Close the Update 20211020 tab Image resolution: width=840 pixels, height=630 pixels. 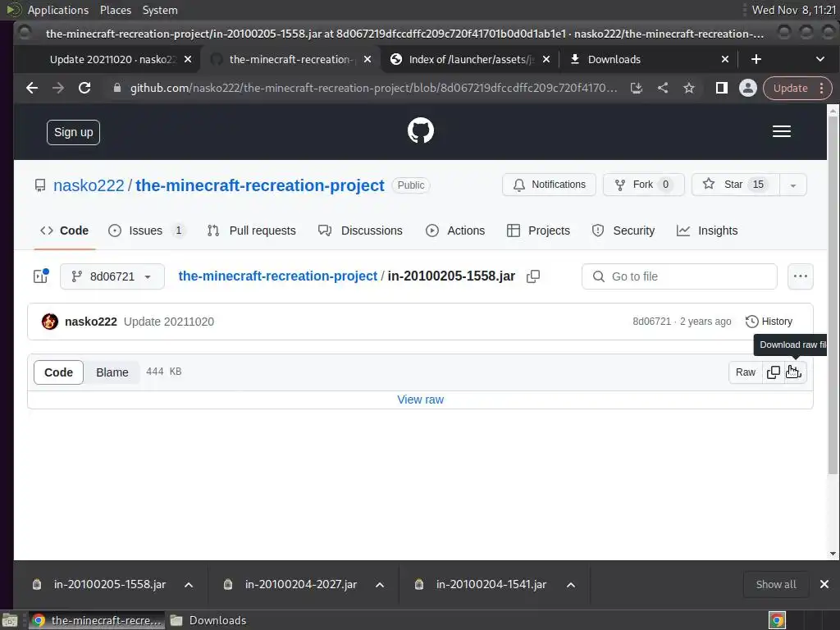pyautogui.click(x=188, y=59)
